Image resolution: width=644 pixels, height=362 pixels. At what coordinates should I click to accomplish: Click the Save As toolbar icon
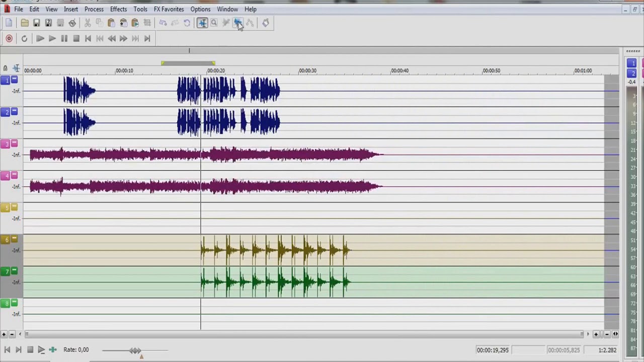[x=48, y=23]
